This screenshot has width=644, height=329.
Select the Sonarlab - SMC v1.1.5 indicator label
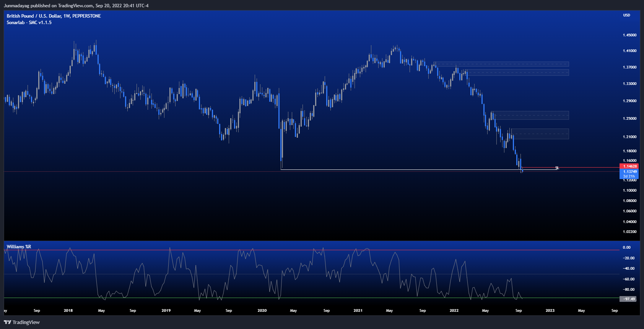click(29, 23)
